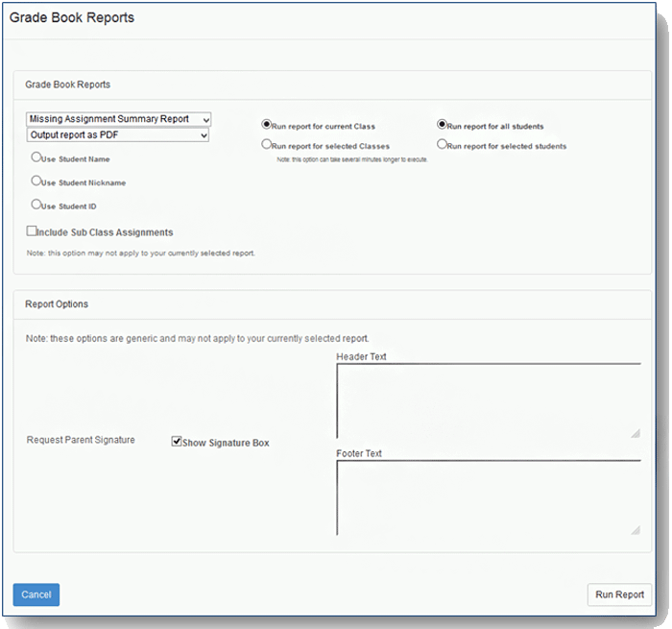
Task: Click the 'Note: these options are generic' text
Action: point(197,338)
